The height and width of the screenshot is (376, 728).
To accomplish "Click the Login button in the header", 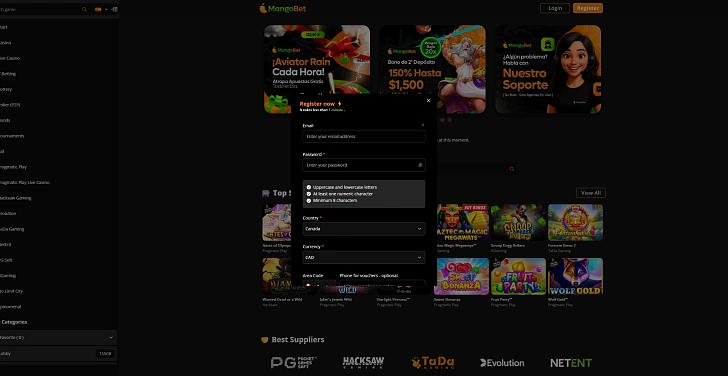I will 555,8.
